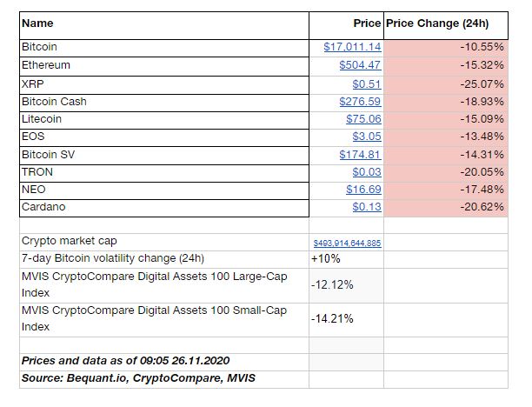
Task: Select the Small-Cap Index -14.21% value
Action: (332, 318)
